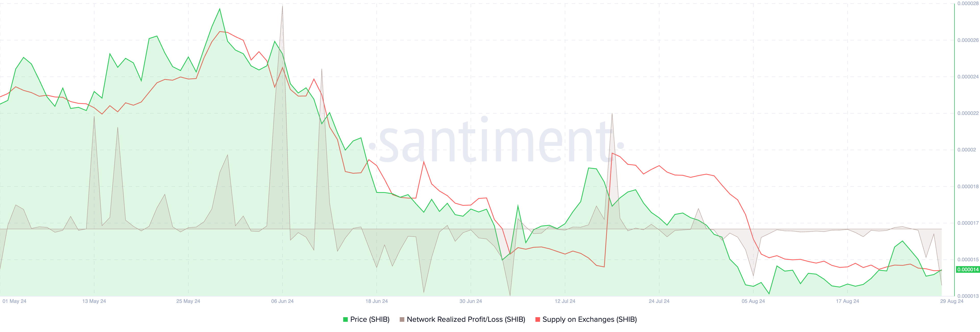Click the 06 Jun 24 axis date
980x332 pixels.
pyautogui.click(x=282, y=301)
